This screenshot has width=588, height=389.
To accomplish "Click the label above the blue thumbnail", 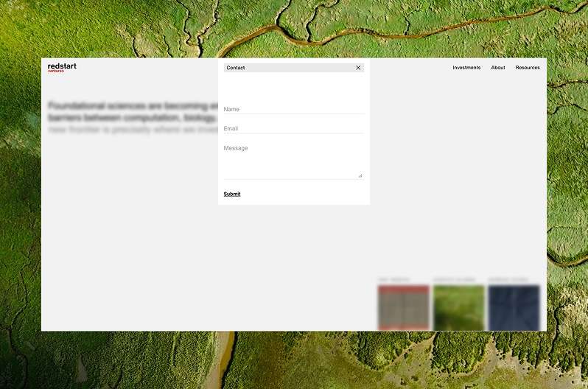I will [x=508, y=280].
